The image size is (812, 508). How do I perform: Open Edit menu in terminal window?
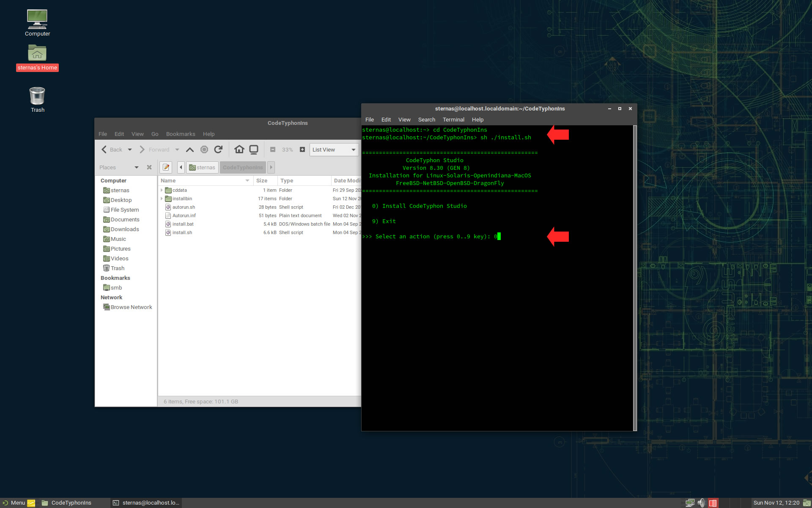pyautogui.click(x=386, y=120)
